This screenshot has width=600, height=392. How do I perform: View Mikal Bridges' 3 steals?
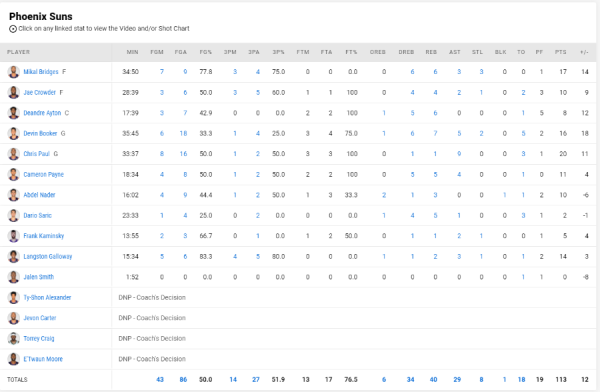481,72
